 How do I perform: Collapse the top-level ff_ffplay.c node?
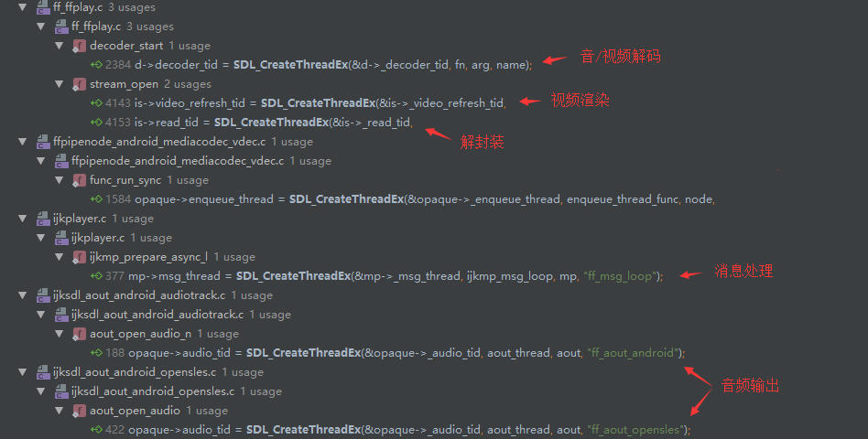23,7
